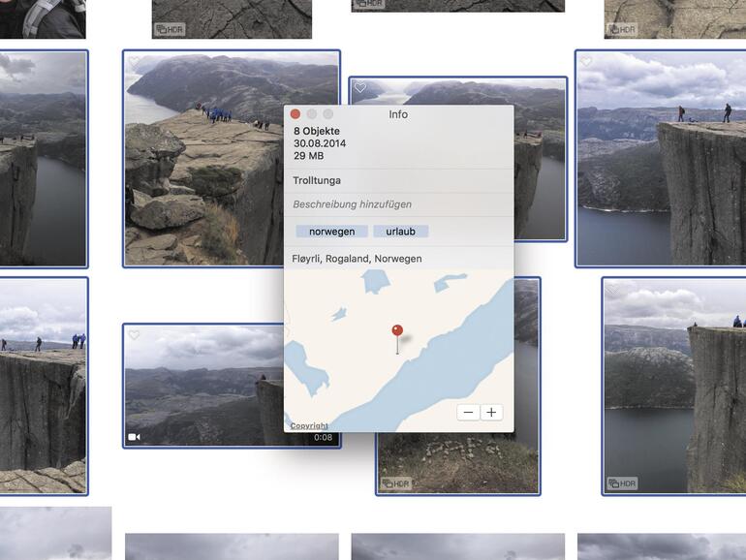Zoom out the map with minus button
The width and height of the screenshot is (746, 560).
tap(468, 413)
